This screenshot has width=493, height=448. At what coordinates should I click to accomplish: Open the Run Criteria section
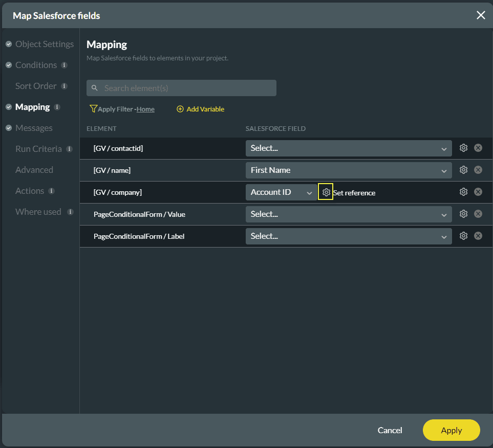(x=38, y=149)
